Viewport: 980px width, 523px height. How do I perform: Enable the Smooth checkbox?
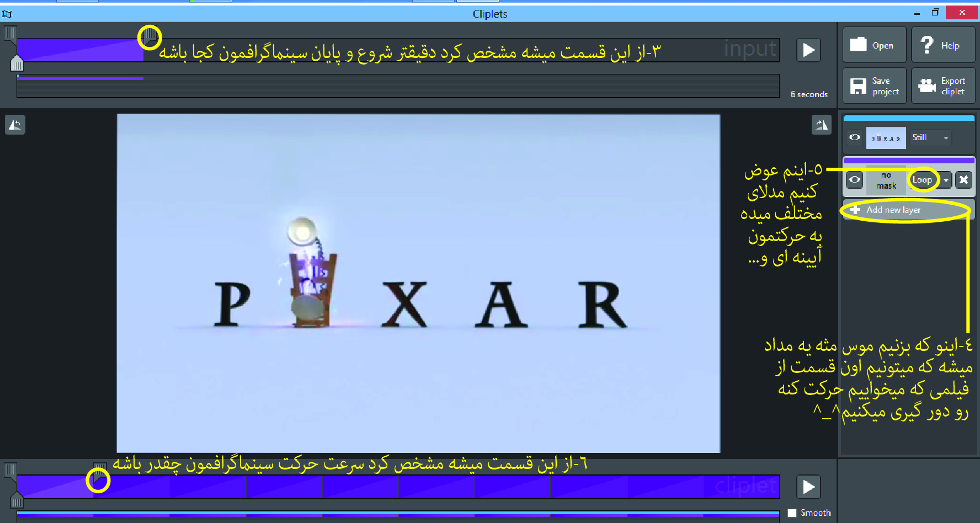point(792,513)
